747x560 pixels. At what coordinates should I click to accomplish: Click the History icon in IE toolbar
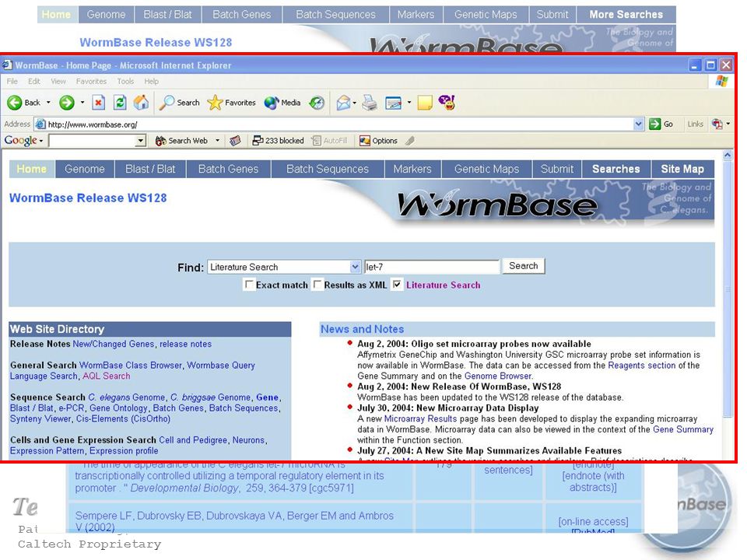point(317,103)
